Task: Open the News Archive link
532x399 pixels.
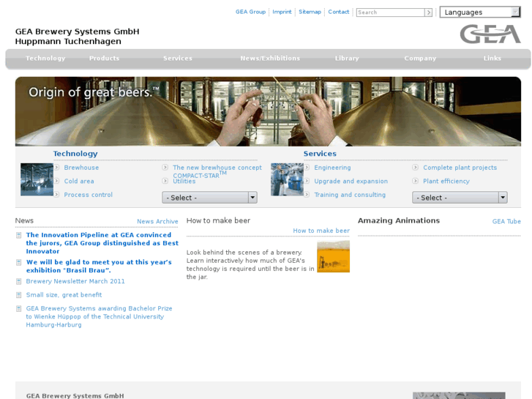Action: click(157, 221)
